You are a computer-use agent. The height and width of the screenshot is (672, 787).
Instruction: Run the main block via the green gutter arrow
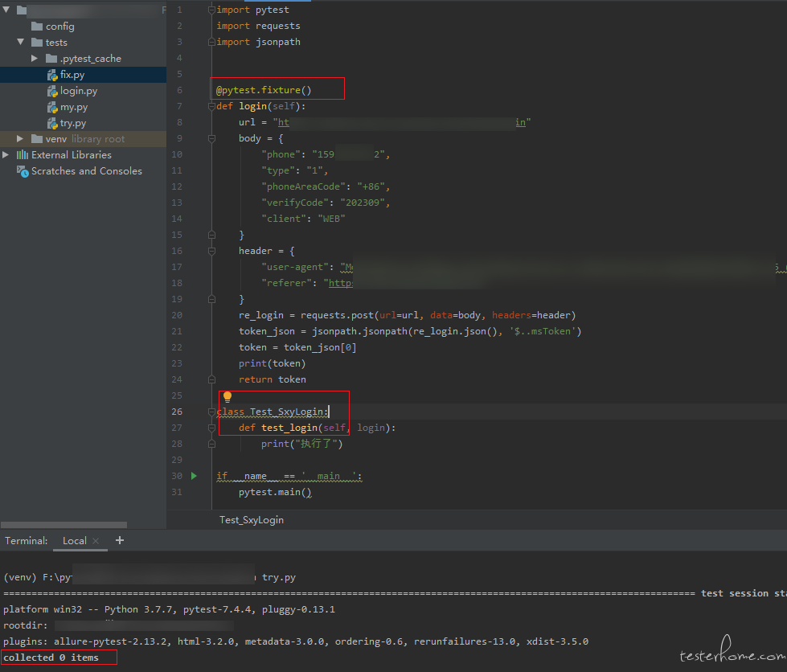194,476
